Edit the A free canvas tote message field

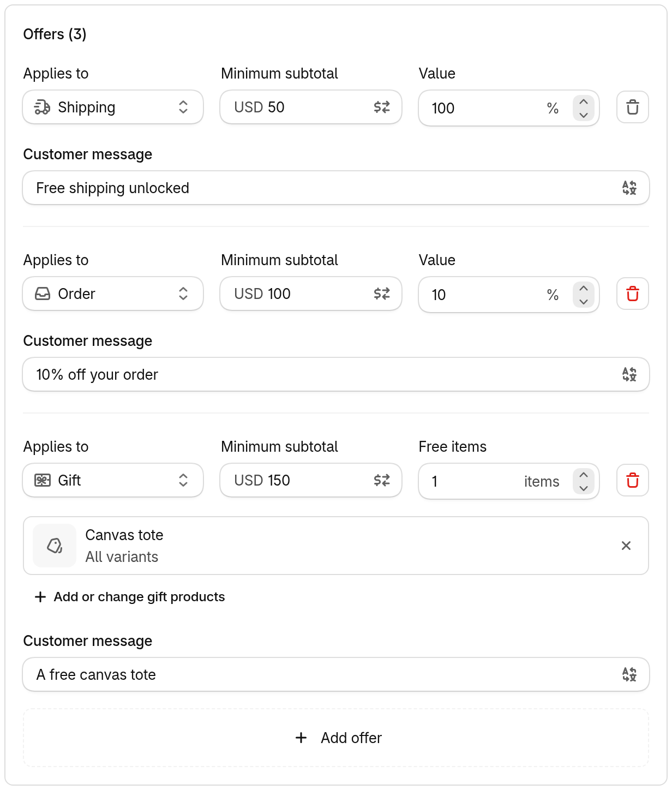click(336, 674)
